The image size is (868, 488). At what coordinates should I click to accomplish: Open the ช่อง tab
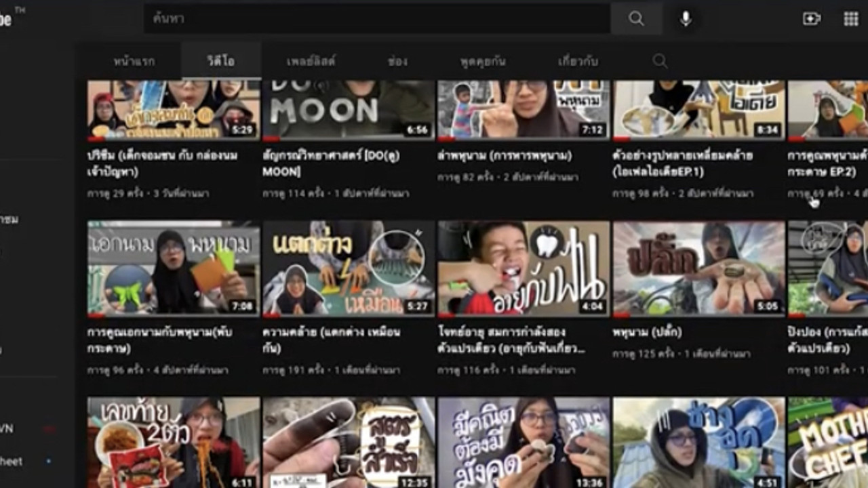tap(397, 61)
